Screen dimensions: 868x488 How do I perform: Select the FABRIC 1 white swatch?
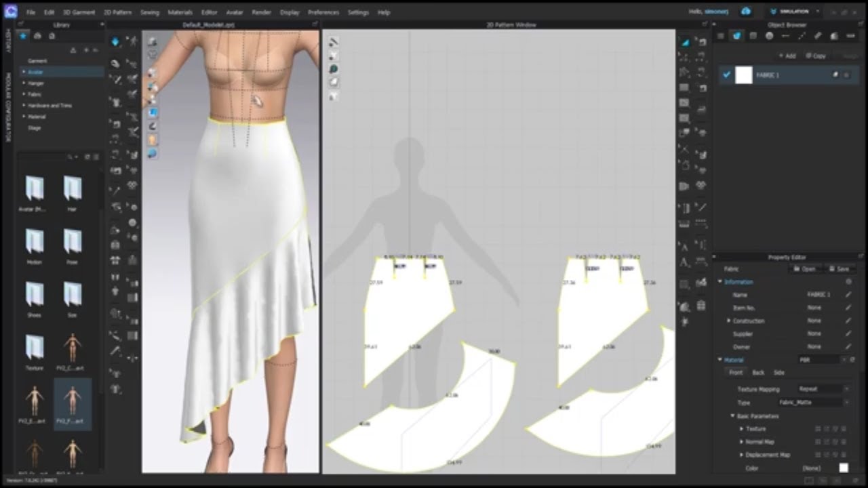pos(744,75)
